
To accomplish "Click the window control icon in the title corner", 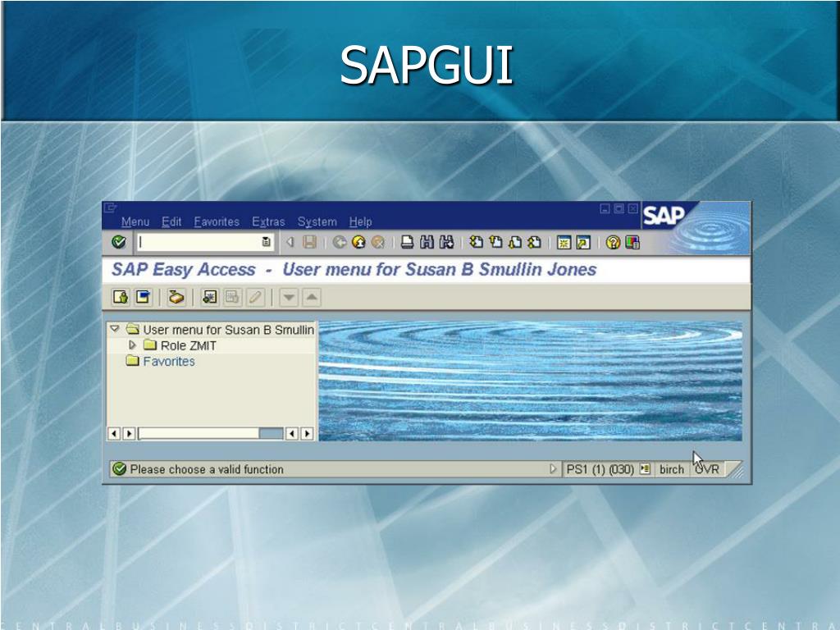I will (x=111, y=208).
